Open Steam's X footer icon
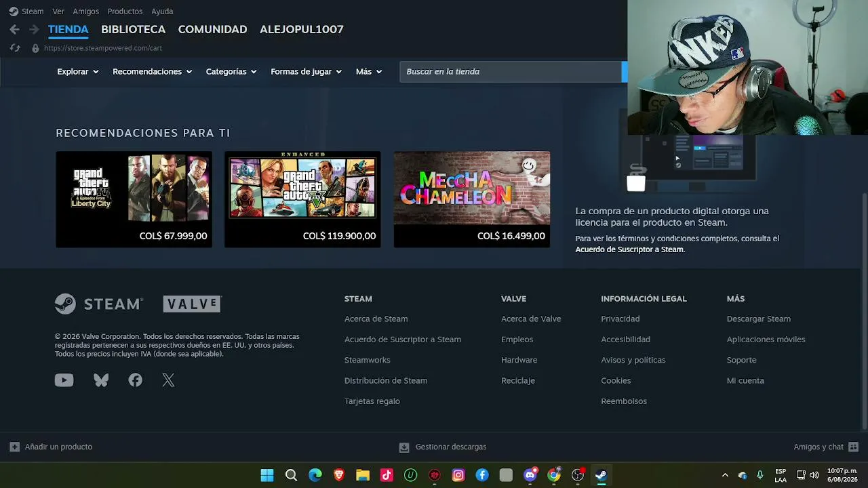 coord(168,380)
